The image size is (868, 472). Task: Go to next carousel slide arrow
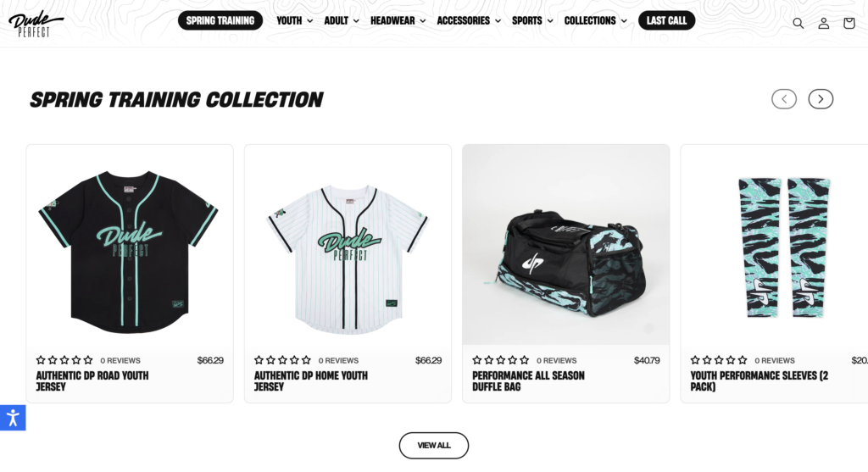tap(821, 99)
